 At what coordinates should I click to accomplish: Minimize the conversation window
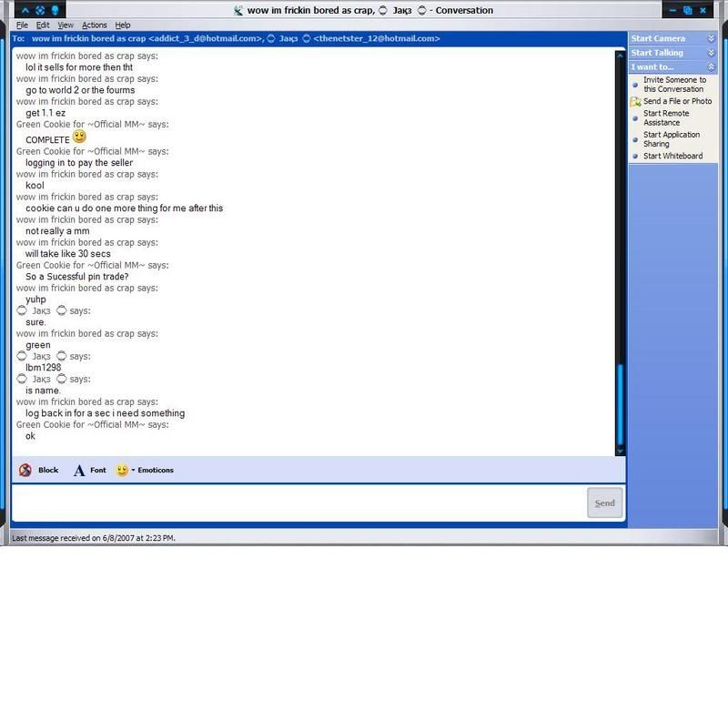tap(672, 10)
